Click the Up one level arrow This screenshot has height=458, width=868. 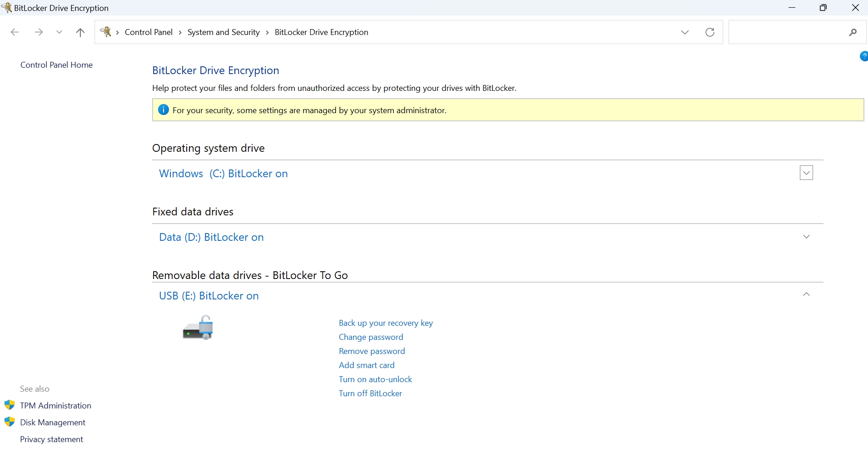click(80, 32)
